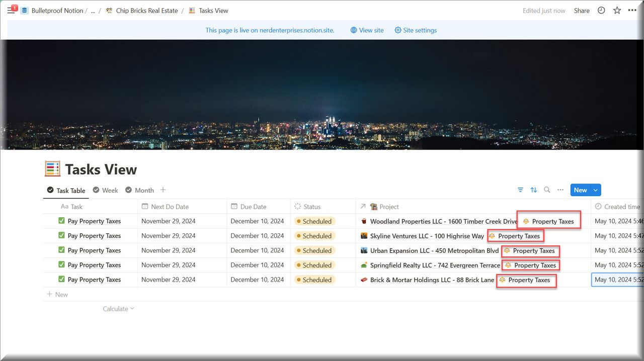Toggle checkbox in Springfield Realty task row

(61, 264)
